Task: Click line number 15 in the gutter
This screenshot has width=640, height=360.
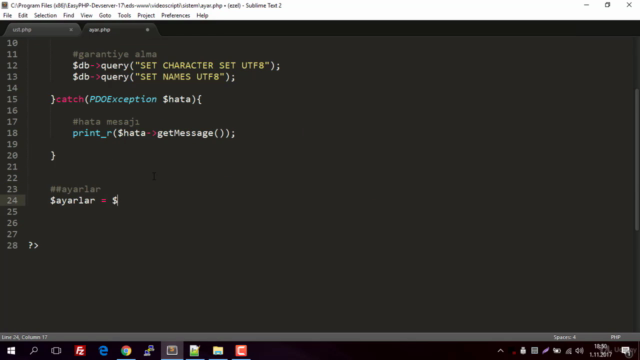Action: (12, 99)
